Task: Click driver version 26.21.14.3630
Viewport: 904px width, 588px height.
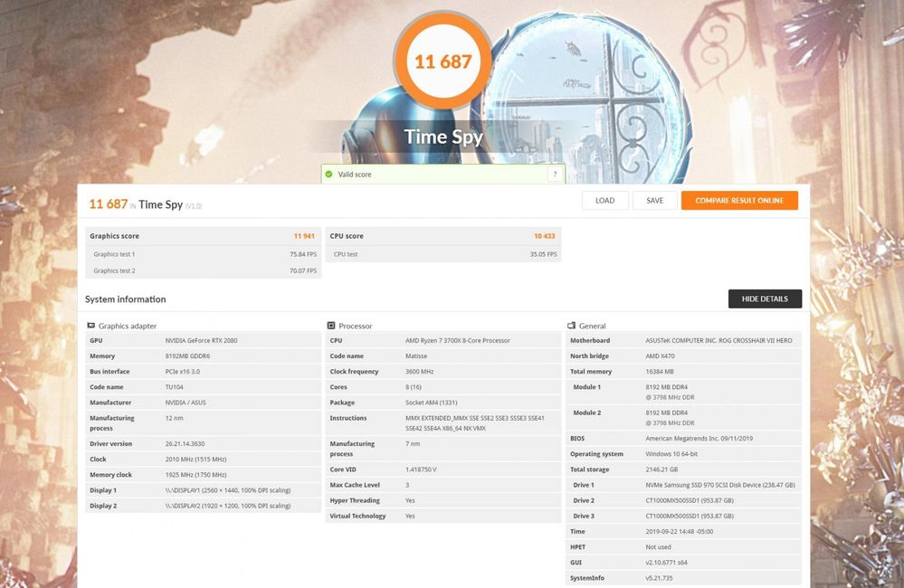Action: click(x=185, y=444)
